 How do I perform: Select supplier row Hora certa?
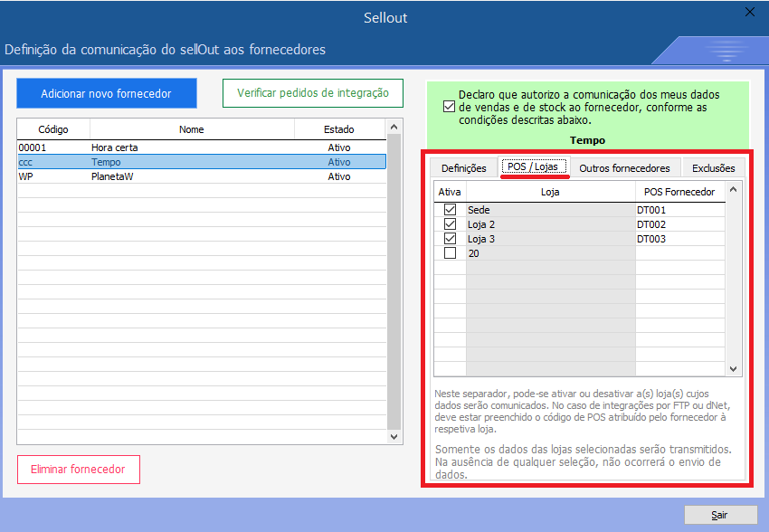pyautogui.click(x=114, y=147)
